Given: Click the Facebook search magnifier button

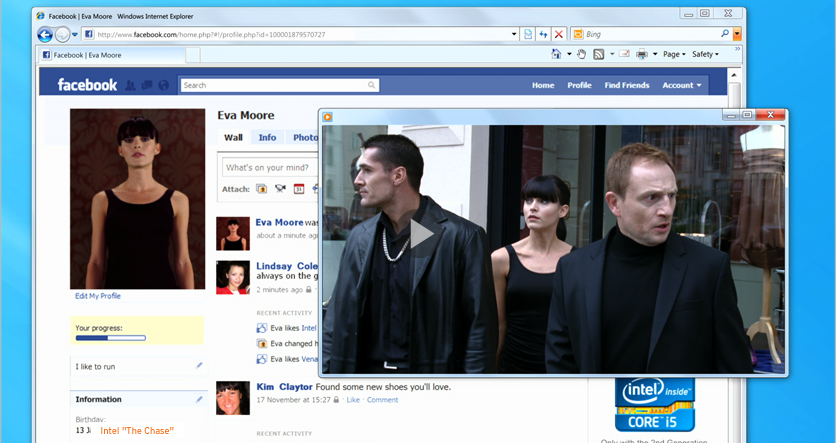Looking at the screenshot, I should (372, 85).
